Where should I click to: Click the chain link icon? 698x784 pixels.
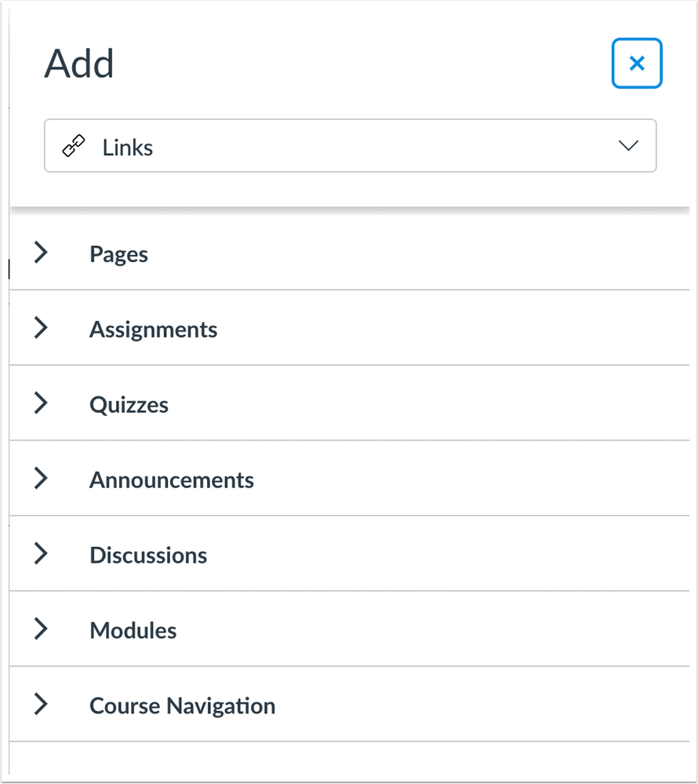(x=74, y=146)
